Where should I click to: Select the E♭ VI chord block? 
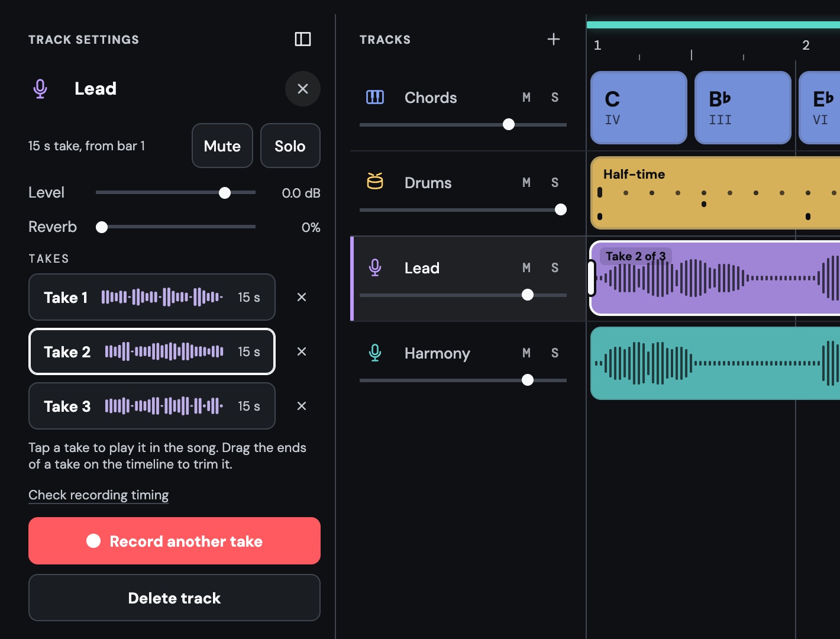(x=820, y=108)
